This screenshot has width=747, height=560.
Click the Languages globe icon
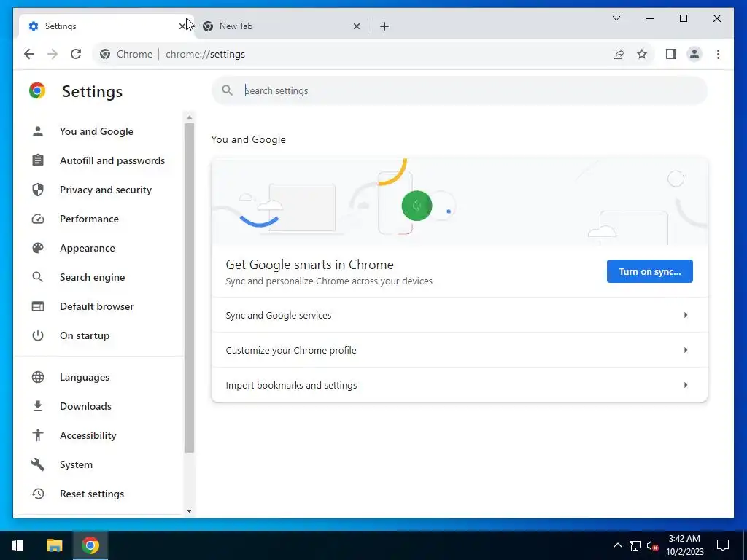tap(38, 377)
